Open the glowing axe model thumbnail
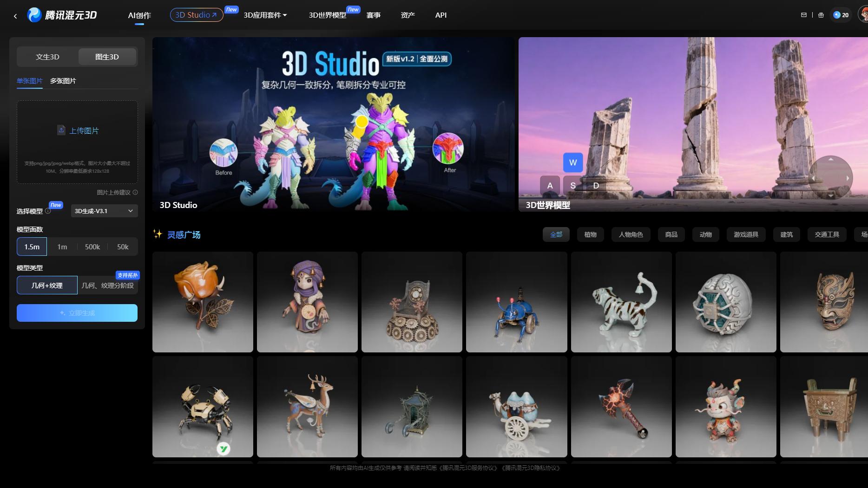The image size is (868, 488). point(621,407)
